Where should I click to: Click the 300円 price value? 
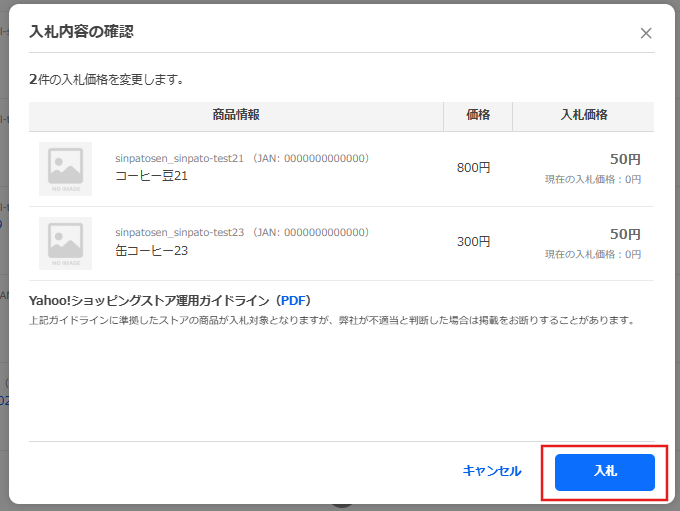tap(473, 242)
